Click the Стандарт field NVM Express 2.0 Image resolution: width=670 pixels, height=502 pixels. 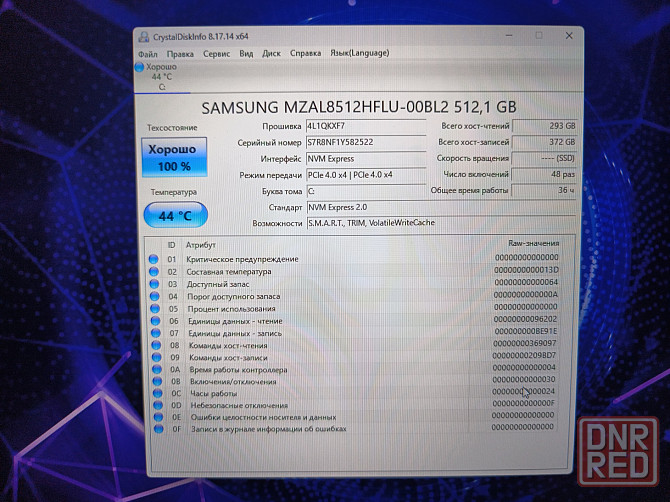coord(441,207)
